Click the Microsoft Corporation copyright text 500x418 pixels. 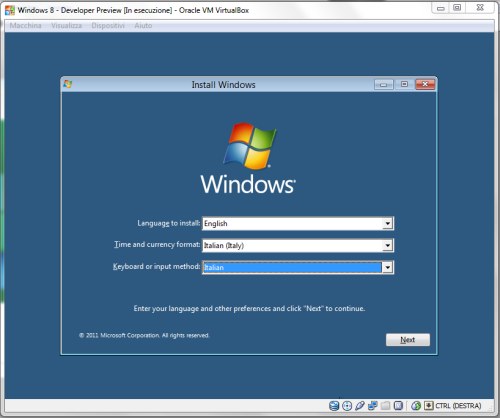click(144, 335)
